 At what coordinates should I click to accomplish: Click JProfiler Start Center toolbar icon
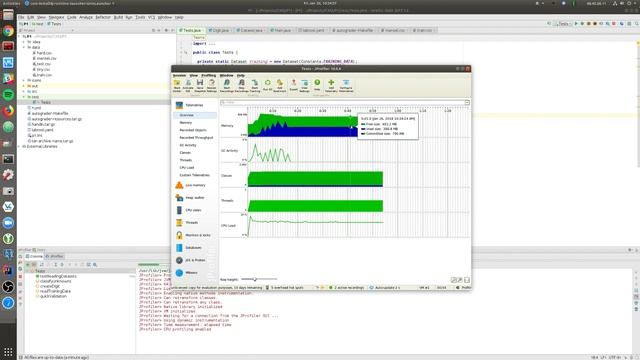point(177,85)
